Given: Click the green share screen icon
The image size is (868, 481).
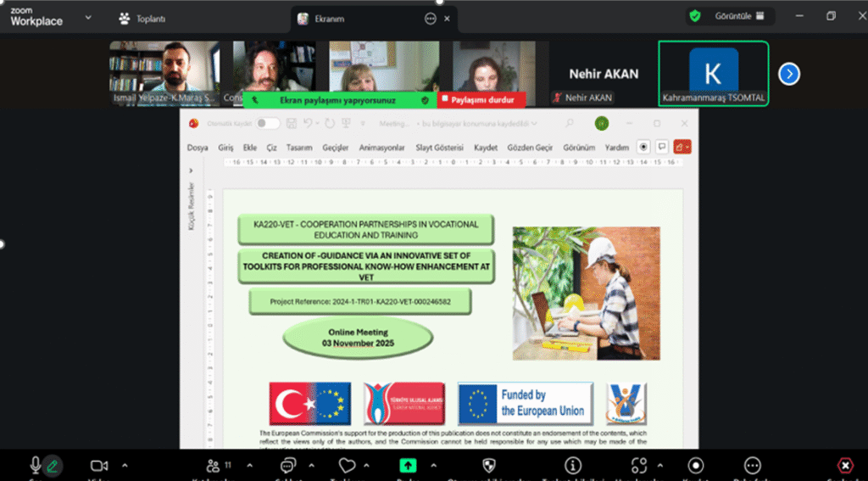Looking at the screenshot, I should (408, 466).
